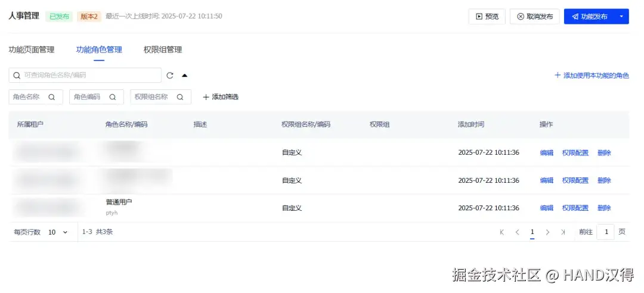Open the 功能发布 dropdown arrow
This screenshot has width=644, height=293.
[621, 17]
